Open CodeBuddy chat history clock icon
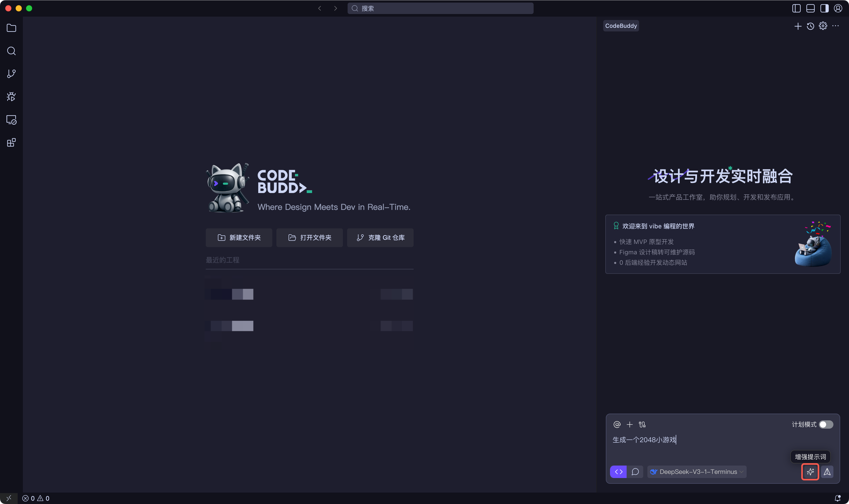Screen dimensions: 849x504 (810, 26)
